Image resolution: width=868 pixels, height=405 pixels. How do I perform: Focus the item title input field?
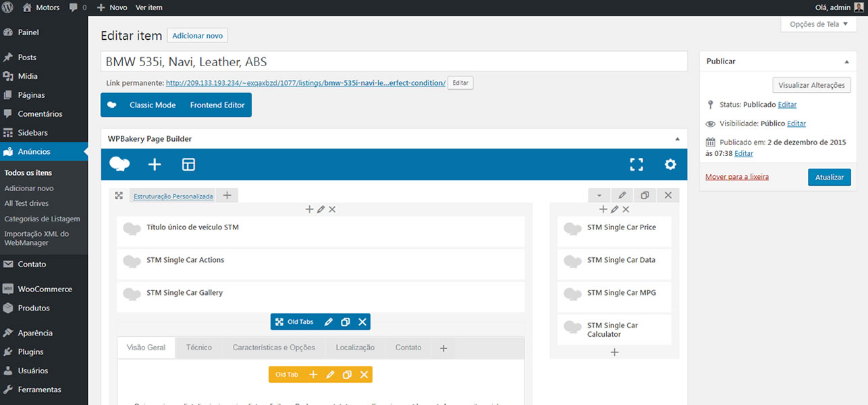tap(394, 61)
